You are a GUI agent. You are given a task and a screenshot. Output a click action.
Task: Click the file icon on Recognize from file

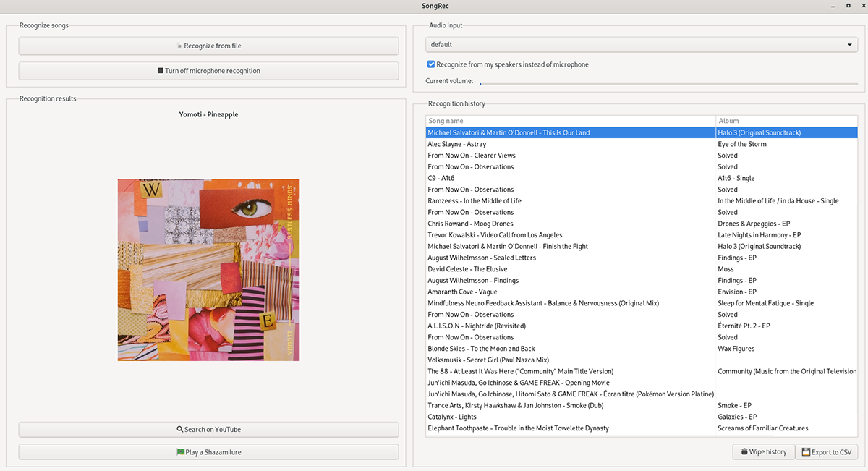pyautogui.click(x=179, y=46)
